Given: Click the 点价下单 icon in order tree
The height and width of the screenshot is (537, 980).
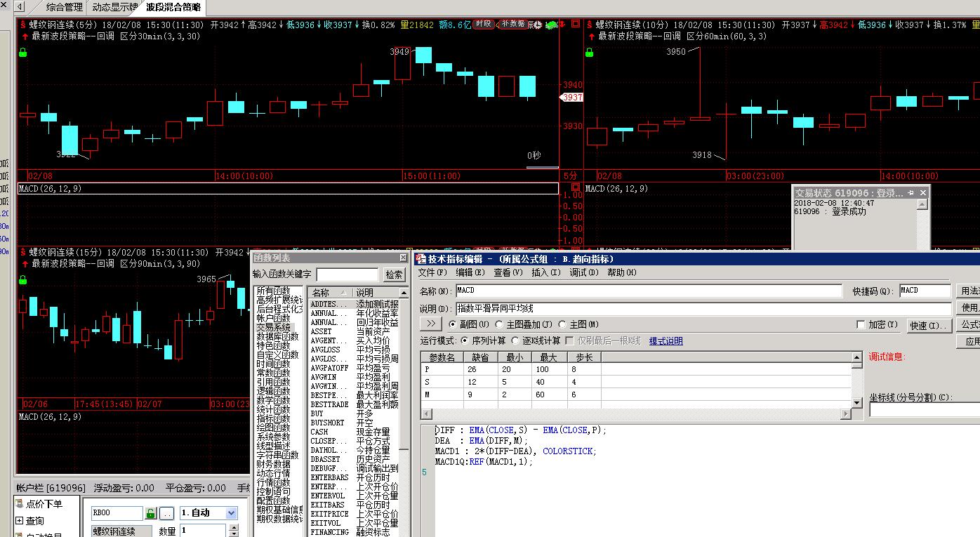Looking at the screenshot, I should click(19, 503).
